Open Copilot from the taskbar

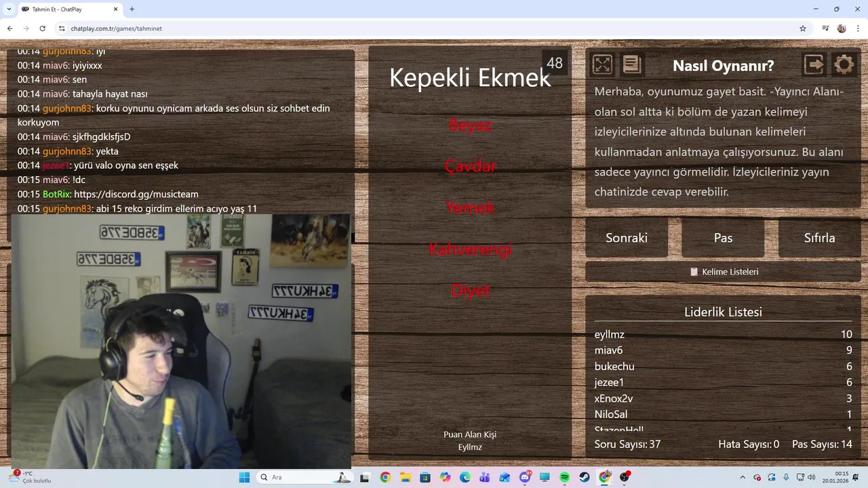click(x=445, y=477)
